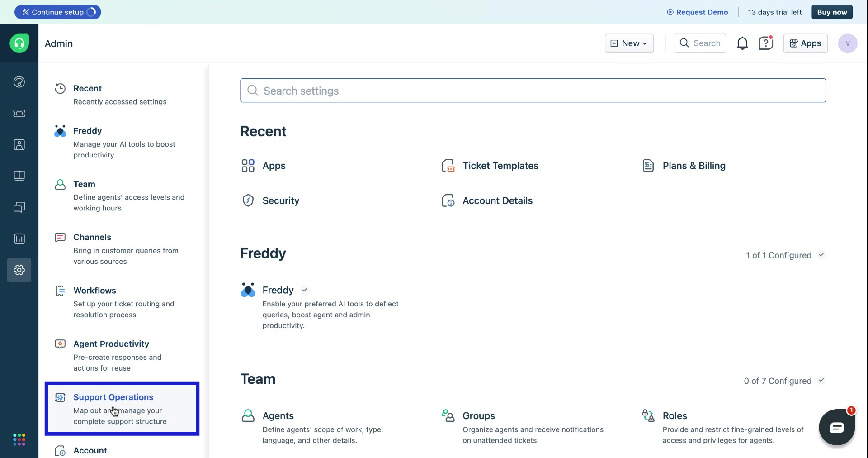Click the Plans & Billing icon
This screenshot has height=458, width=868.
648,166
